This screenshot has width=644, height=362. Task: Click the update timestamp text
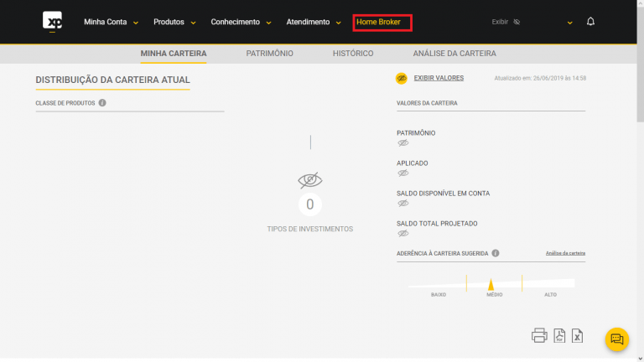[540, 78]
